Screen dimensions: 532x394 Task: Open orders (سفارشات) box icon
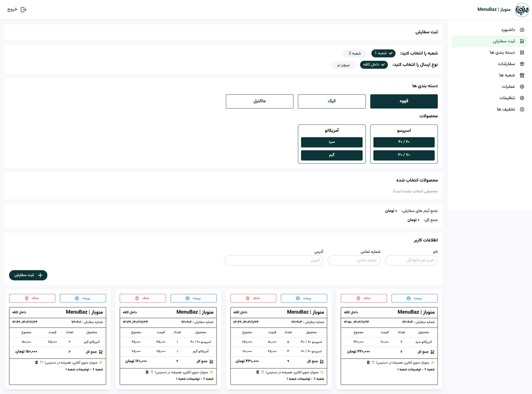522,64
